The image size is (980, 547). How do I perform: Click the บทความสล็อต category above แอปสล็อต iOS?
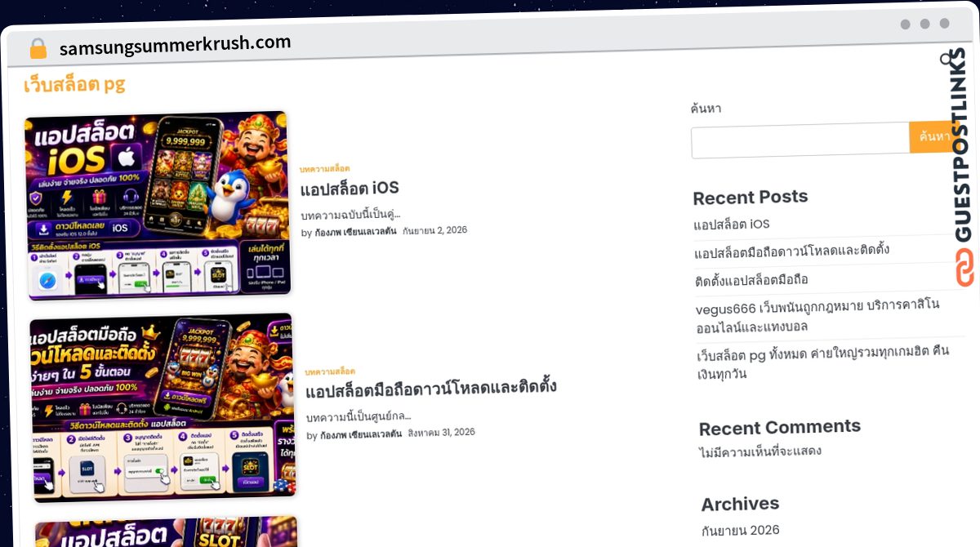pyautogui.click(x=324, y=168)
